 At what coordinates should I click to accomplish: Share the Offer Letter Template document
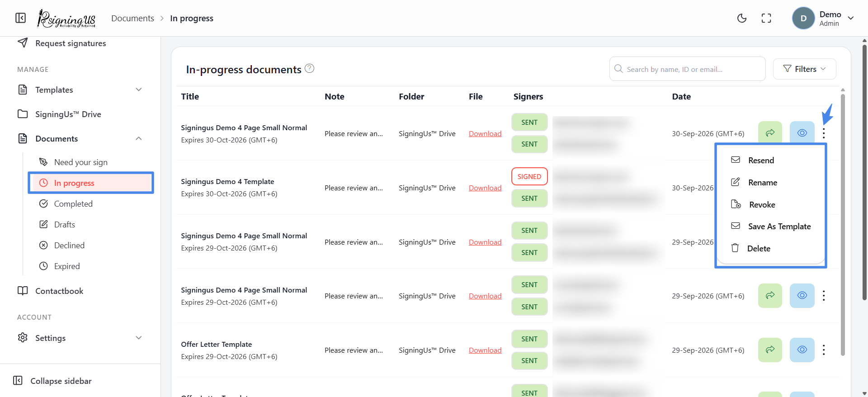point(770,350)
